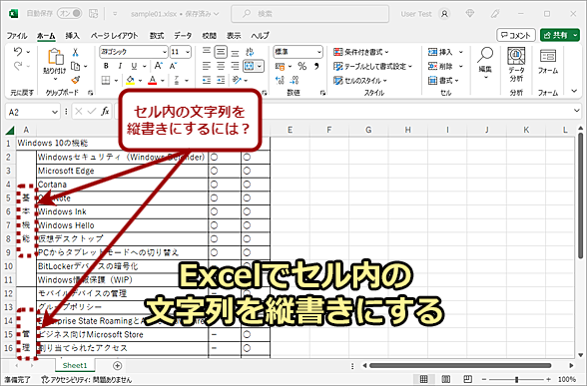The width and height of the screenshot is (588, 387).
Task: Toggle the 自動保存 AutoSave switch
Action: click(x=69, y=14)
